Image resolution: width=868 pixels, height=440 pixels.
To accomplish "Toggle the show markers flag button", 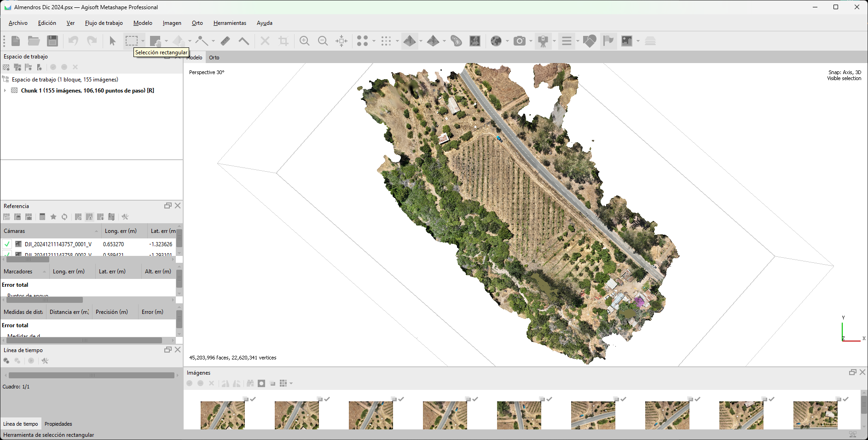I will click(x=608, y=41).
